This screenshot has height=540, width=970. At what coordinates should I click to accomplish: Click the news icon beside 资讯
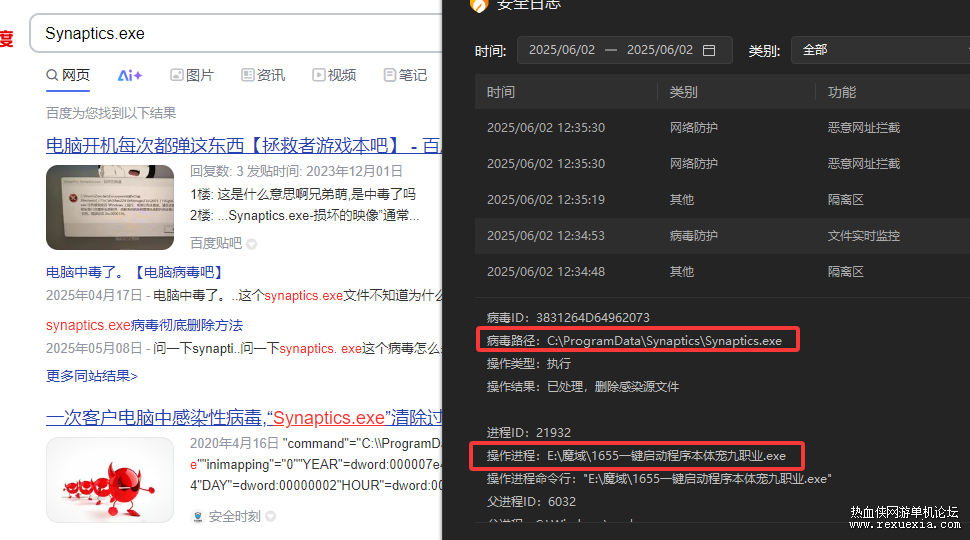click(x=247, y=75)
